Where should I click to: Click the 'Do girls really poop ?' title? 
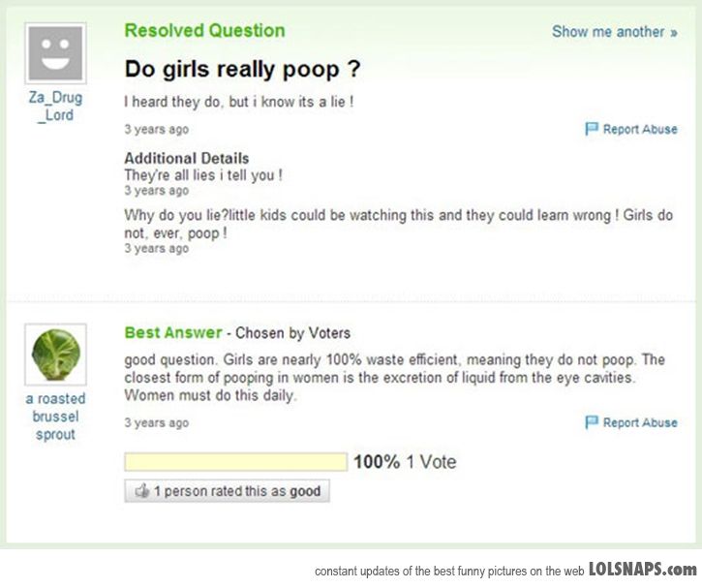coord(243,71)
